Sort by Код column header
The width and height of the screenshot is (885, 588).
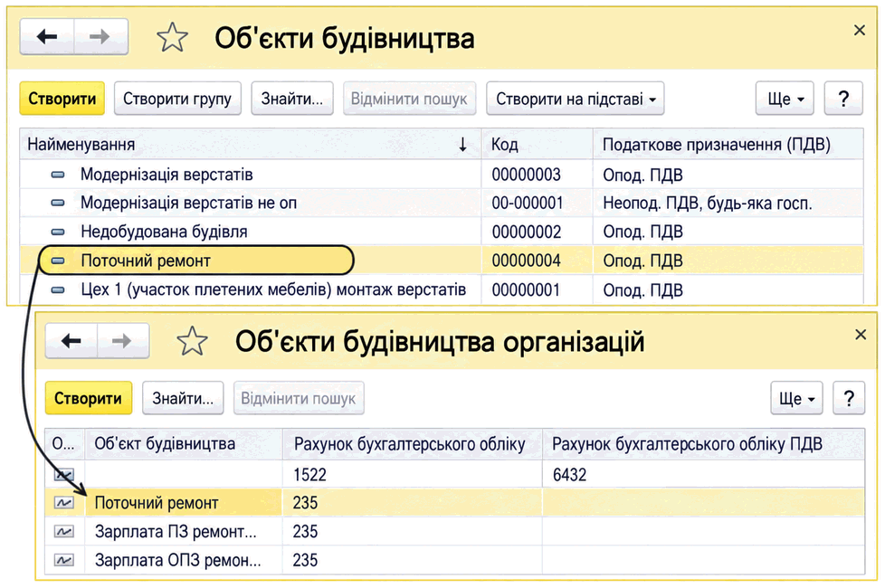[x=537, y=145]
